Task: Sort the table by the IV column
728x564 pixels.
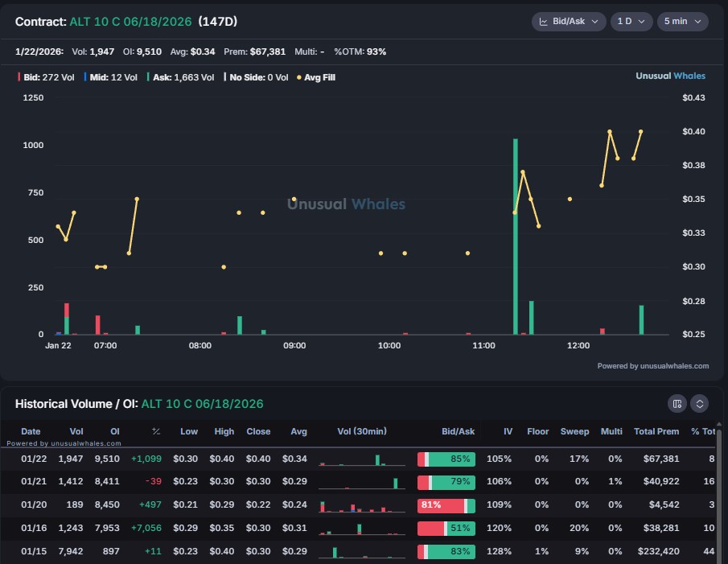Action: point(508,431)
